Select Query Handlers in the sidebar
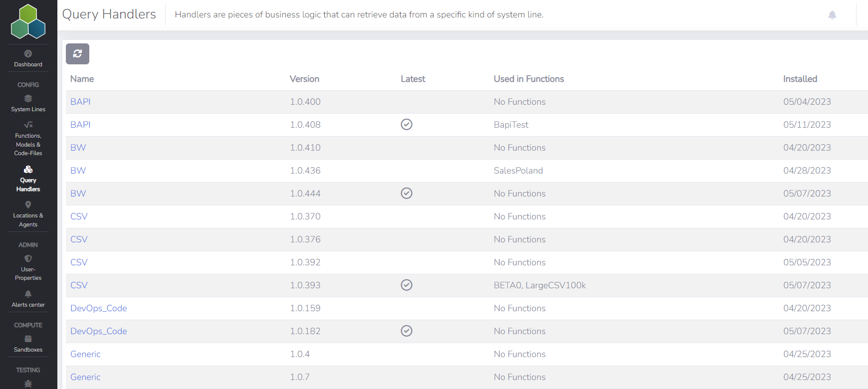Screen dimensions: 868x389 point(28,179)
